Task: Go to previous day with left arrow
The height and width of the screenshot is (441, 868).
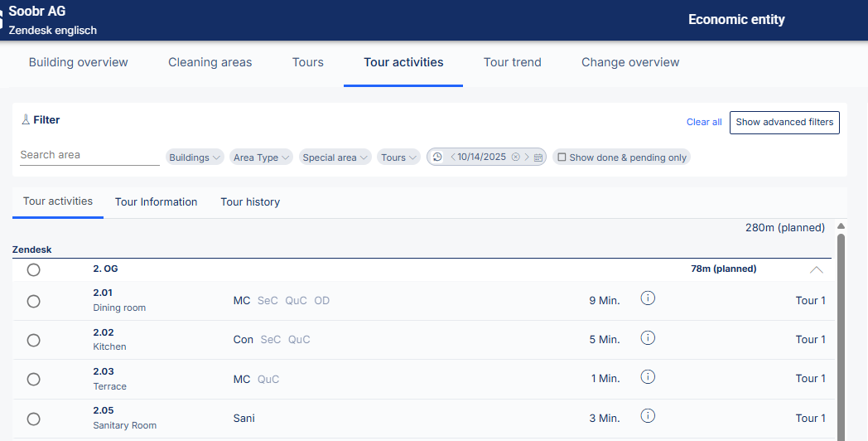Action: tap(452, 157)
